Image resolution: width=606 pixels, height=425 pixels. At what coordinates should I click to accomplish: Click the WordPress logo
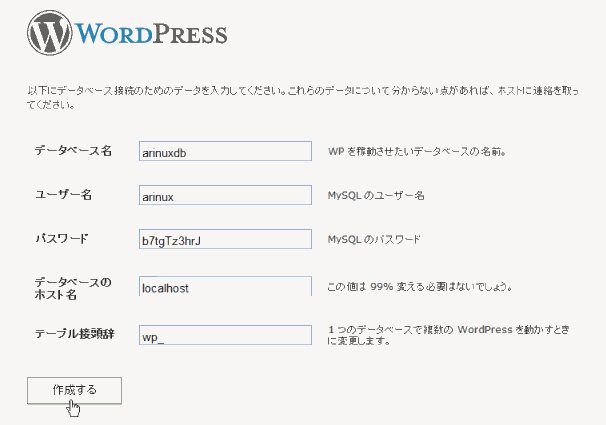(x=127, y=33)
